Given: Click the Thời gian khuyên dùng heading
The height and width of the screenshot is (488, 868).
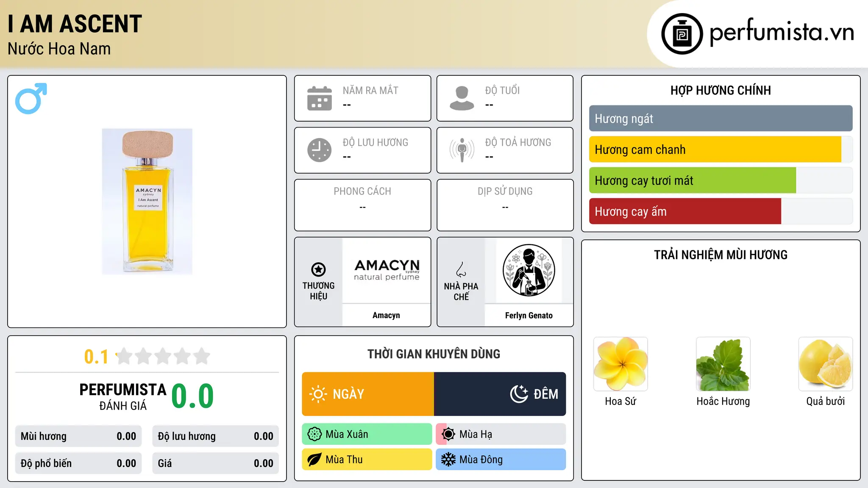Looking at the screenshot, I should [434, 354].
